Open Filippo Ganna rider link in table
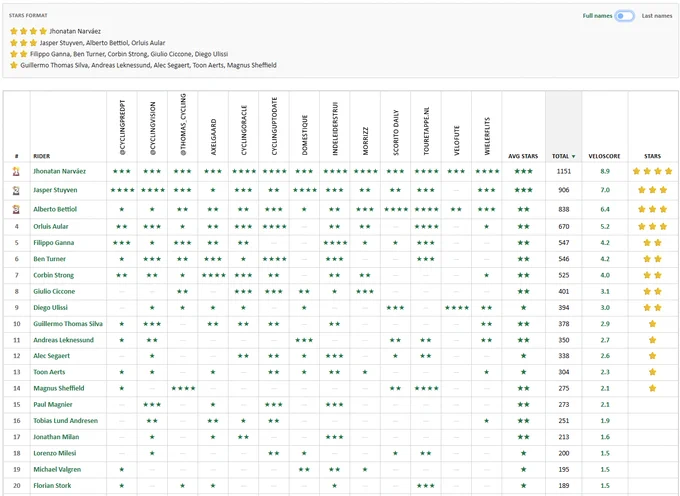 [53, 242]
